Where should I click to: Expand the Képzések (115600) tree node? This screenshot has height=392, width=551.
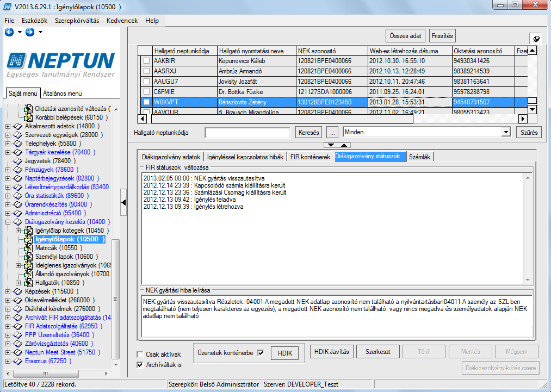[8, 291]
